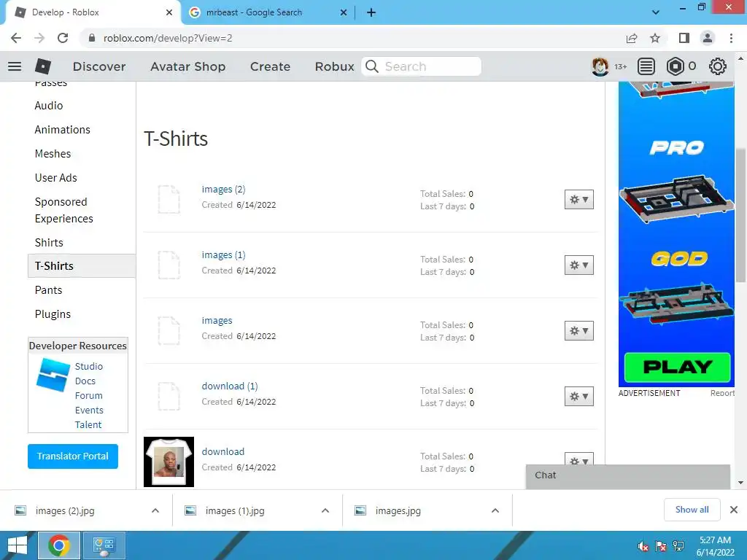The height and width of the screenshot is (560, 747).
Task: Click the site lock icon in address bar
Action: (92, 38)
